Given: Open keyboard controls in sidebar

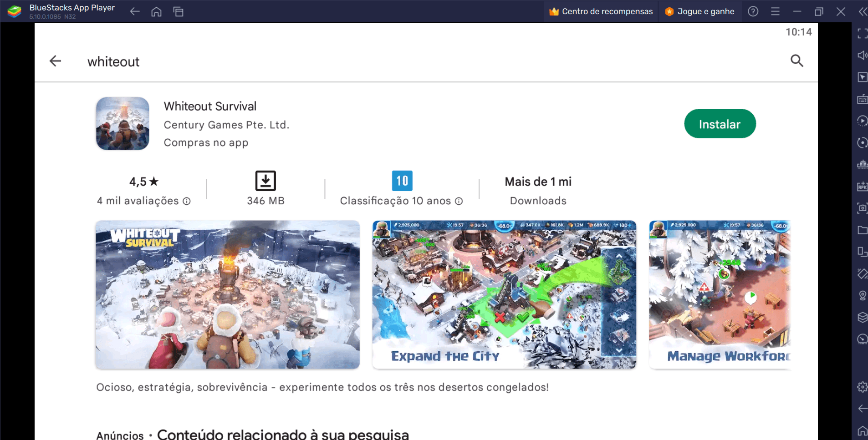Looking at the screenshot, I should (x=862, y=99).
